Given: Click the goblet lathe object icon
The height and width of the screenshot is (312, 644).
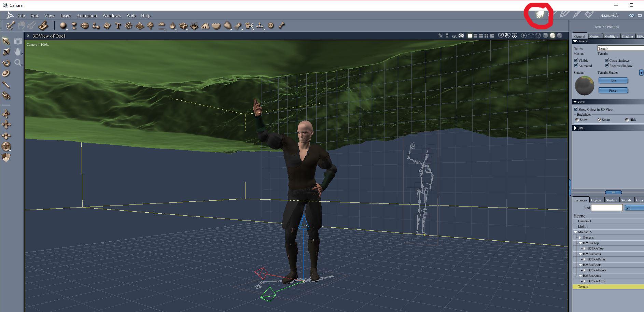Looking at the screenshot, I should (x=74, y=26).
